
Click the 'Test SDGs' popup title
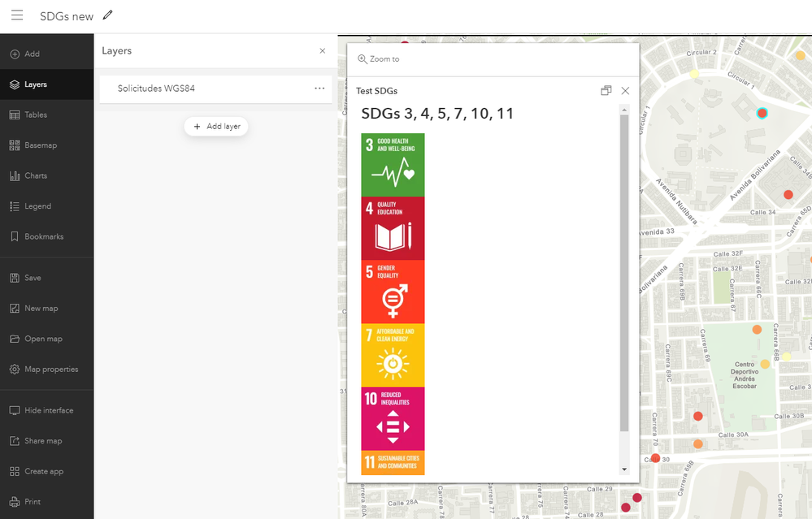click(x=376, y=91)
